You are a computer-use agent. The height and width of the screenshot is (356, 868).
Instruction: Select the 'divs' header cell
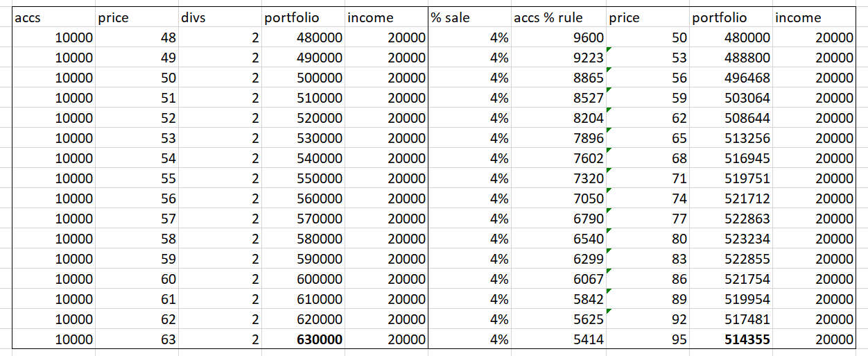219,18
